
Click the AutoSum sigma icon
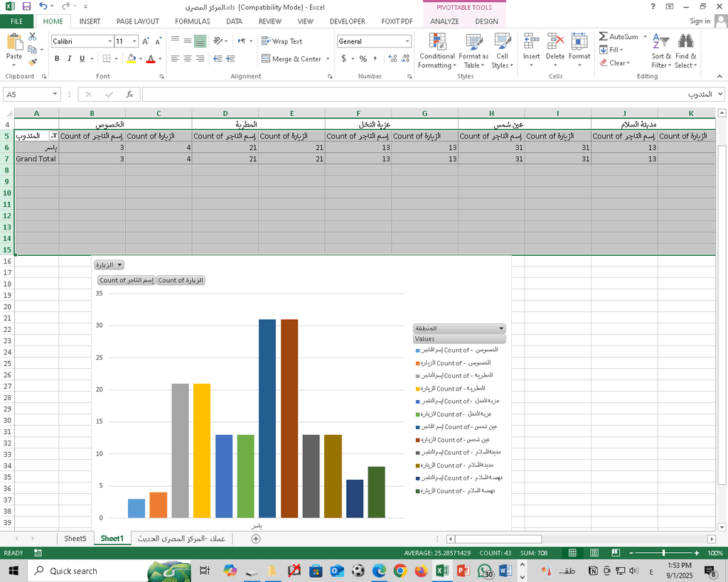coord(603,36)
